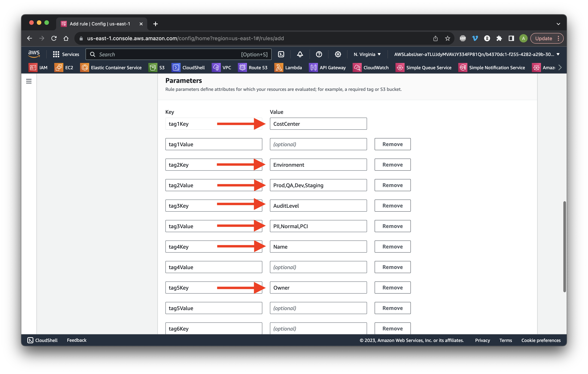Open the VPC service shortcut
Viewport: 588px width, 374px height.
[x=222, y=68]
